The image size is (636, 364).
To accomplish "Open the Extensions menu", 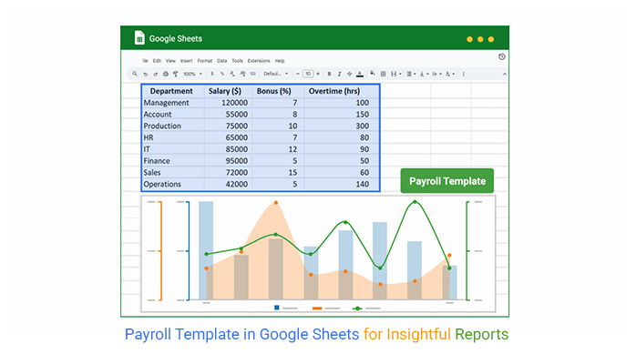I will (259, 61).
